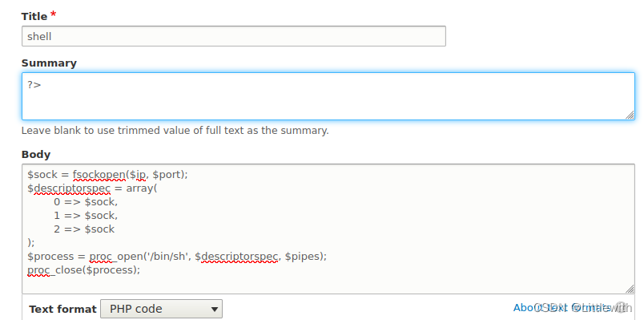Click the Body field label

(36, 155)
